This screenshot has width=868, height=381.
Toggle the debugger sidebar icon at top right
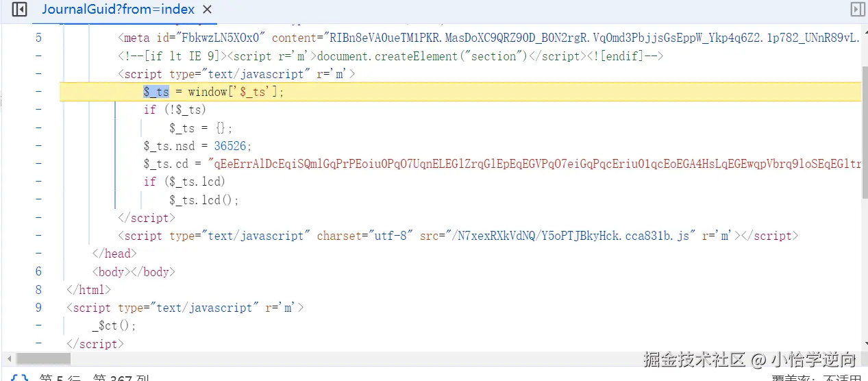point(857,10)
